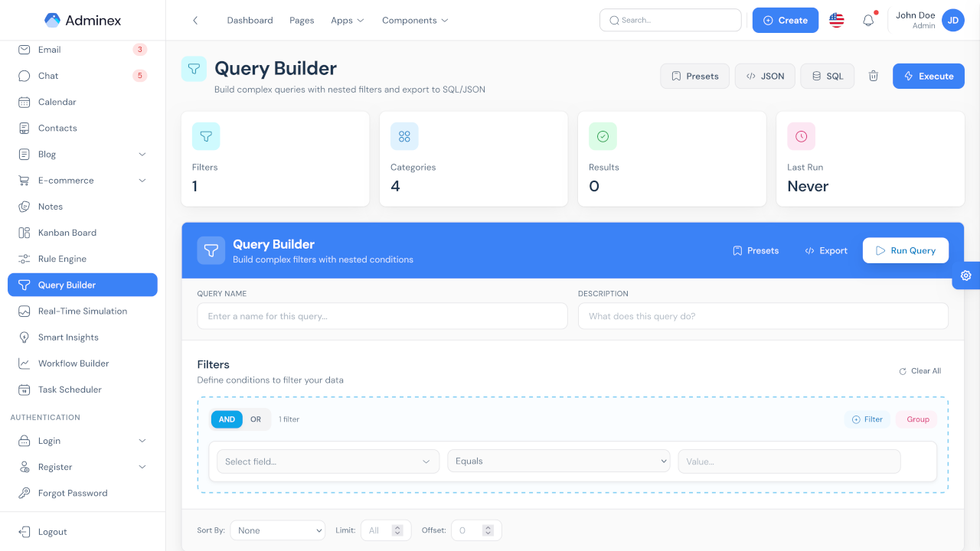Viewport: 980px width, 551px height.
Task: Click the JSON export button
Action: pos(765,76)
